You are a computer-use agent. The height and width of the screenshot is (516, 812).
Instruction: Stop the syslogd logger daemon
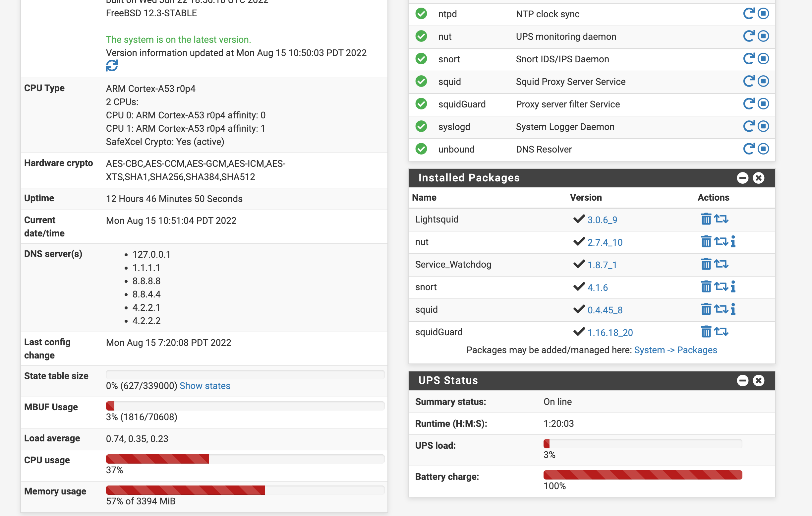(763, 127)
